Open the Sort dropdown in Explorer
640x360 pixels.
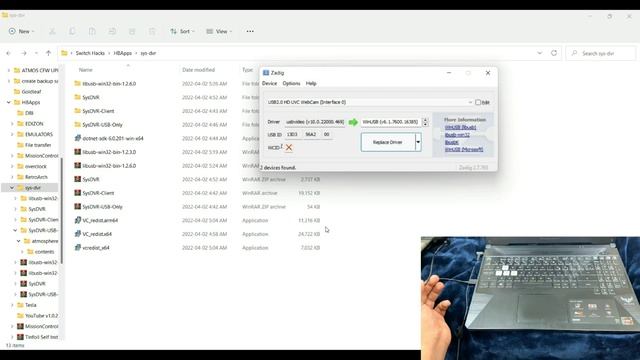[x=182, y=31]
